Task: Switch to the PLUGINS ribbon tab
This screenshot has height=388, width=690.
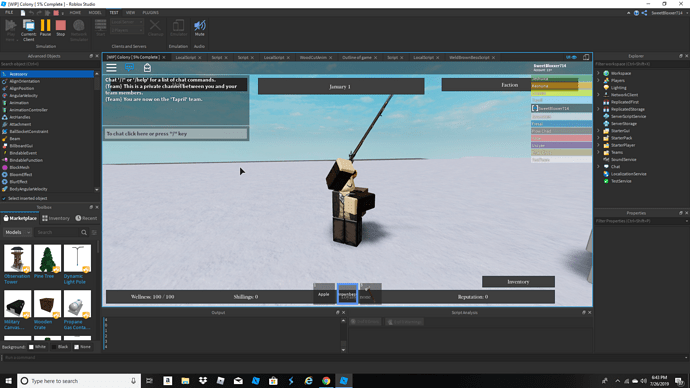Action: click(x=150, y=13)
